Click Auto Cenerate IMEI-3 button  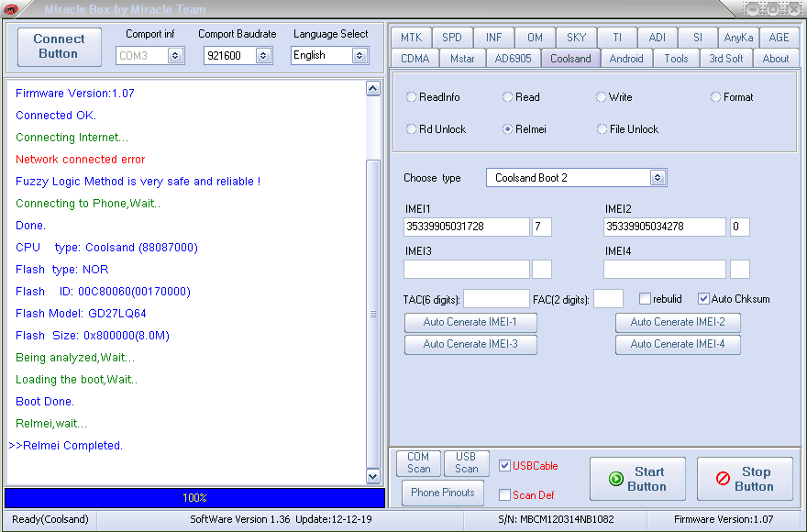click(470, 345)
